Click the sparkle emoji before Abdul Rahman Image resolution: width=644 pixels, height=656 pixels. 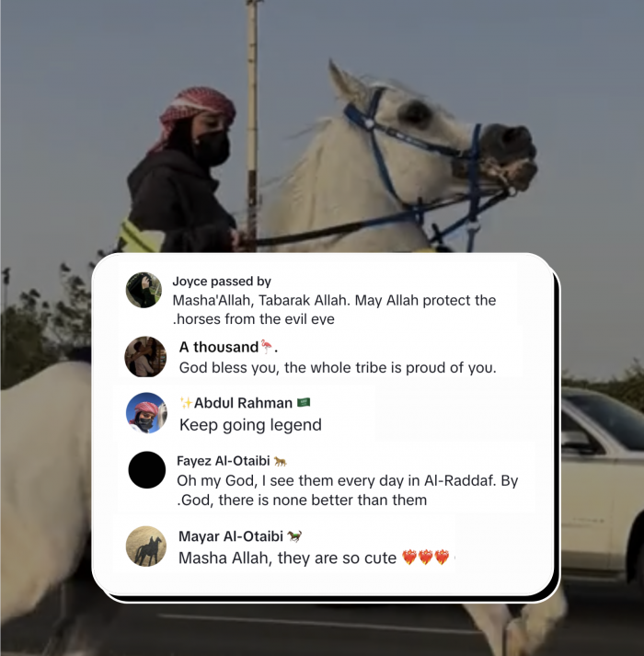pos(186,402)
